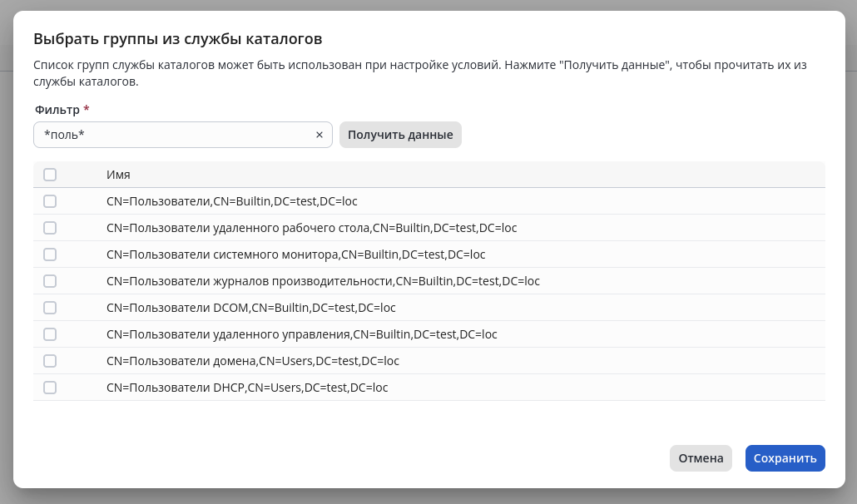857x504 pixels.
Task: Check the "Пользователи DCOM" group checkbox
Action: point(50,308)
